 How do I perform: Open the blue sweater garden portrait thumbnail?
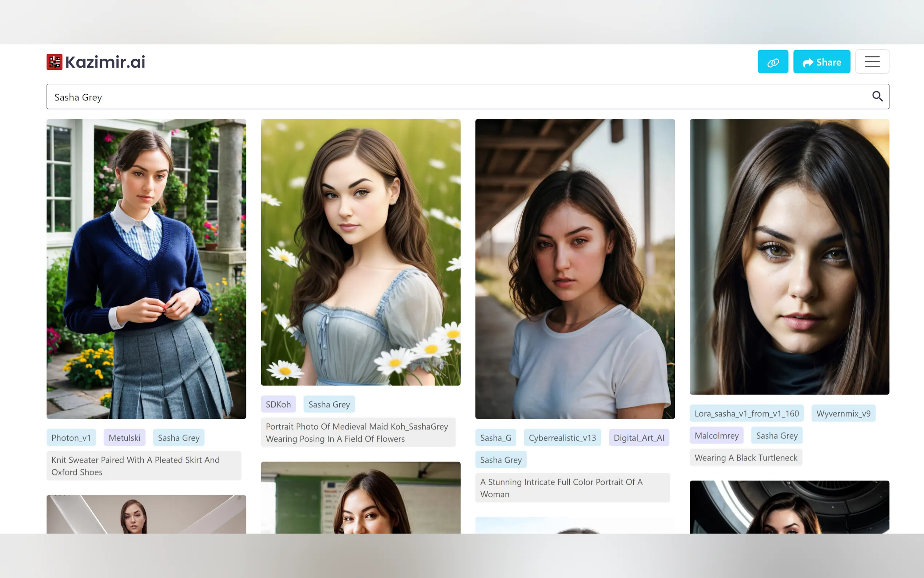(x=146, y=269)
